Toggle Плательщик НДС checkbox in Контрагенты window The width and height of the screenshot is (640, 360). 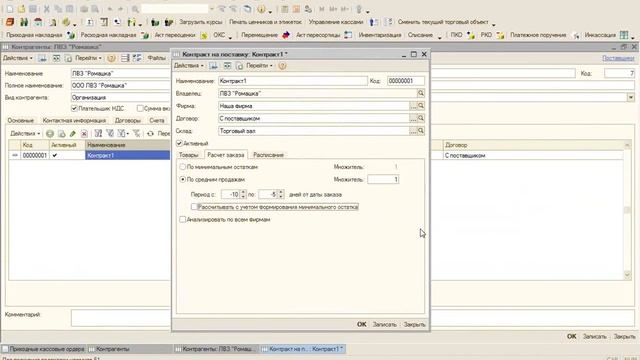click(x=74, y=109)
